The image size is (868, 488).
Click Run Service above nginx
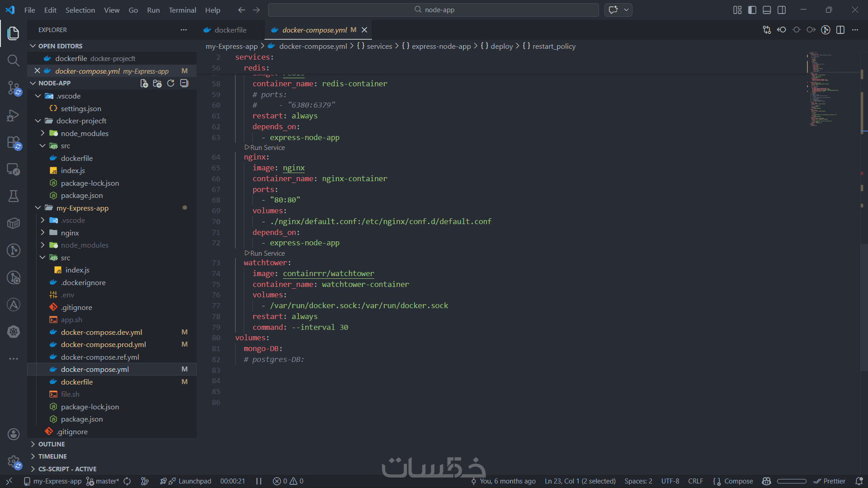(267, 148)
